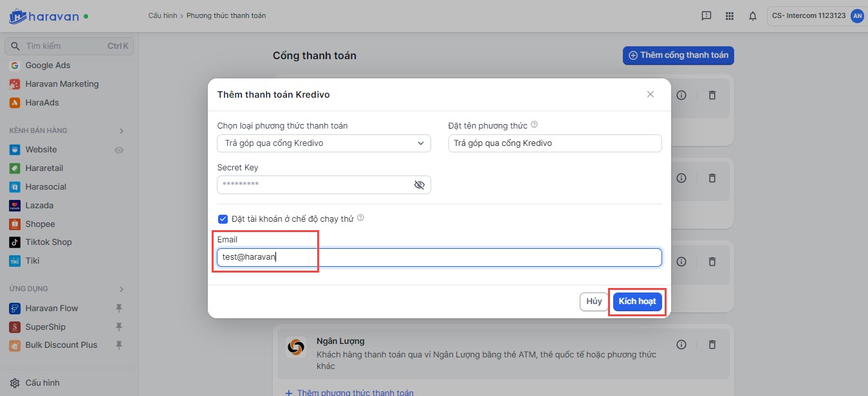Screen dimensions: 868x396
Task: Toggle Secret Key visibility eye icon
Action: pos(420,185)
